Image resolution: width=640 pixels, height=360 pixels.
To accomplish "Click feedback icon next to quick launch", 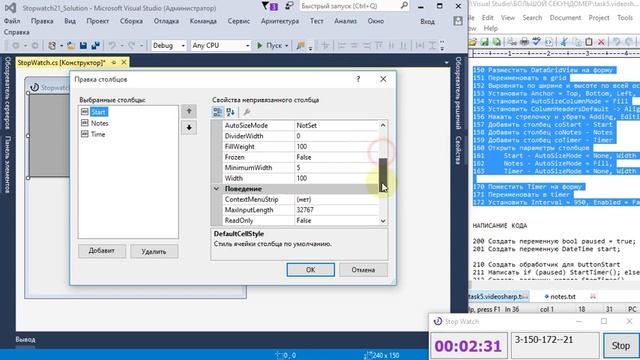I will pyautogui.click(x=289, y=6).
